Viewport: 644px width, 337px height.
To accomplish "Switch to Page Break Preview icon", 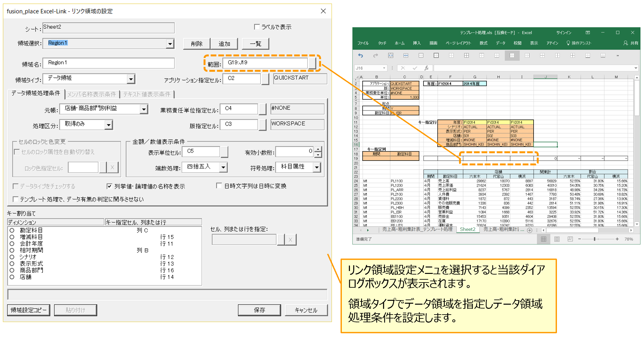I will 570,239.
